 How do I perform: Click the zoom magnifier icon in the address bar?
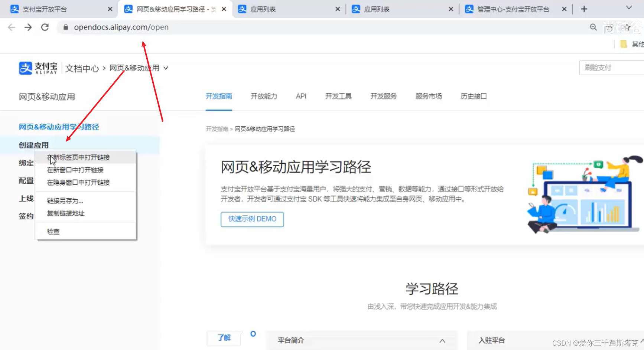[593, 27]
